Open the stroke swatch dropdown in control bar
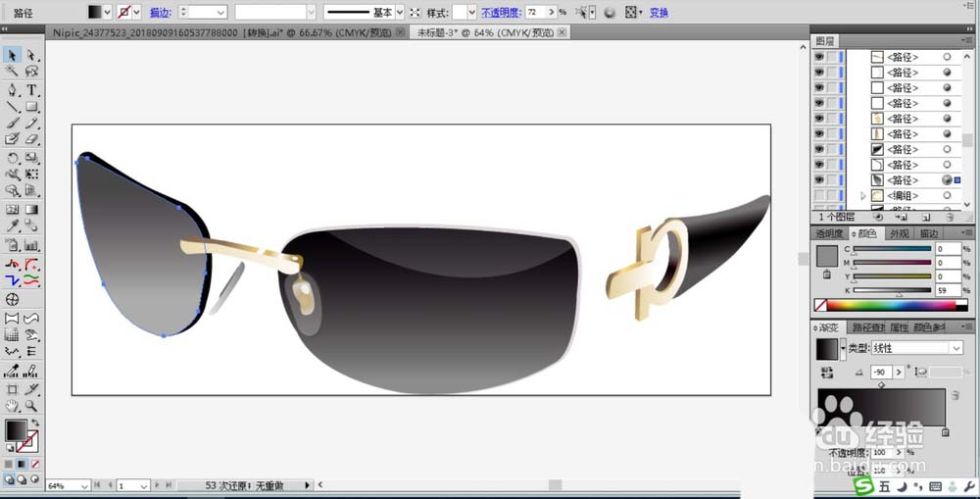 pyautogui.click(x=136, y=12)
